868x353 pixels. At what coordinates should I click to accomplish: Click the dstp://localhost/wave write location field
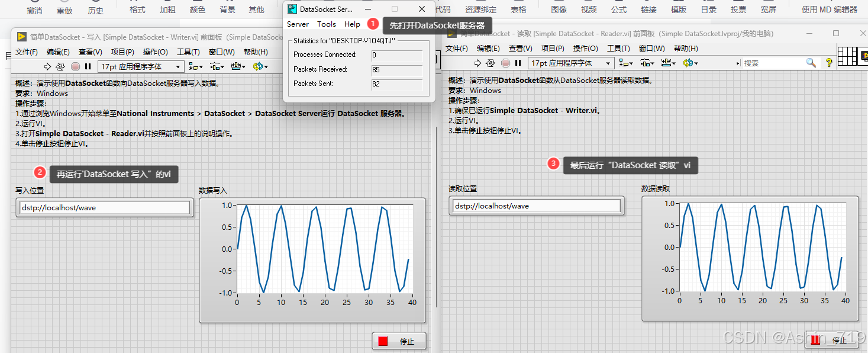coord(104,208)
